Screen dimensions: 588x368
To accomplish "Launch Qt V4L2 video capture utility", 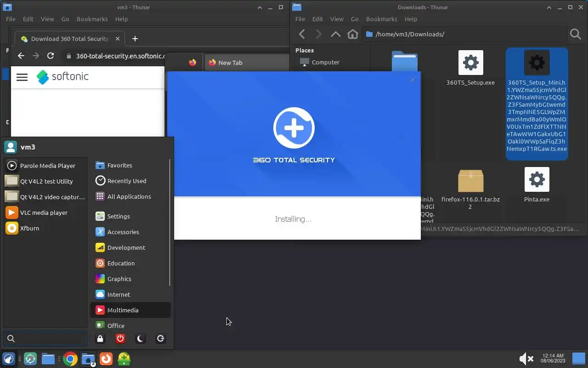I will coord(45,197).
